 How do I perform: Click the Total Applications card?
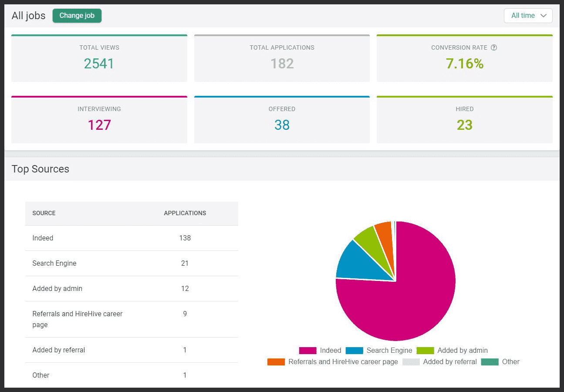click(x=282, y=58)
